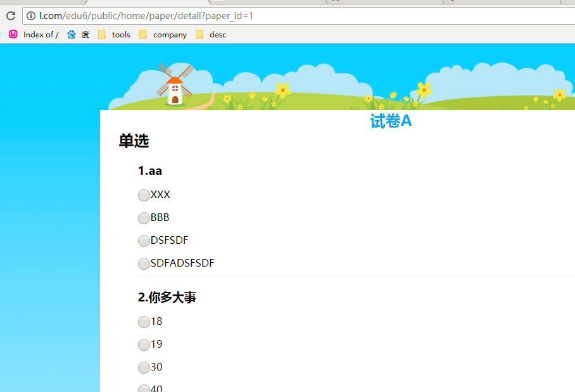Click the browser reload button
Viewport: 575px width, 392px height.
(x=10, y=16)
